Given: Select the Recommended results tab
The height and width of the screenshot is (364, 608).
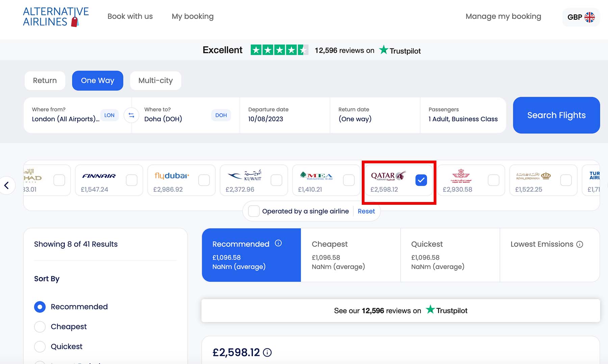Looking at the screenshot, I should pyautogui.click(x=251, y=255).
